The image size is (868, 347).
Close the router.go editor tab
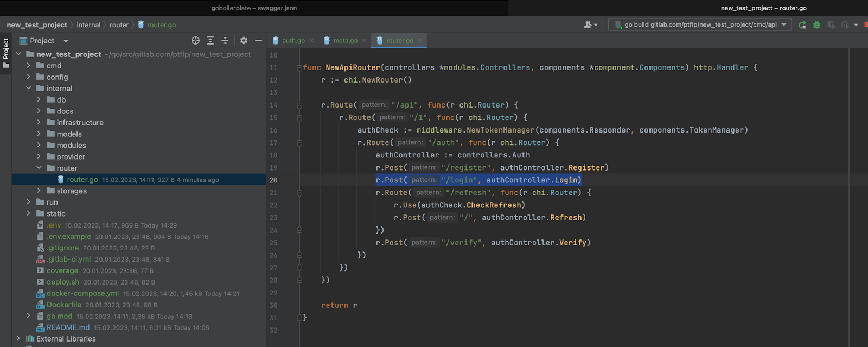click(x=420, y=41)
